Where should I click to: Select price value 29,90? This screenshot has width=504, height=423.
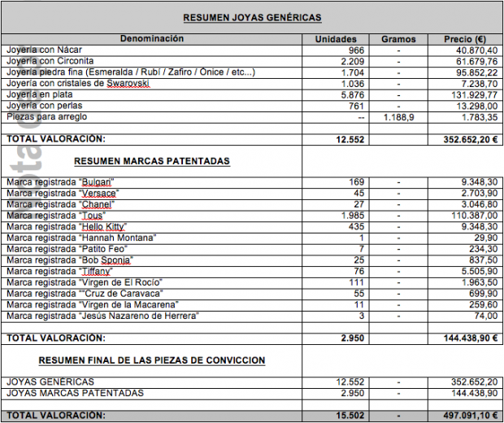[486, 238]
